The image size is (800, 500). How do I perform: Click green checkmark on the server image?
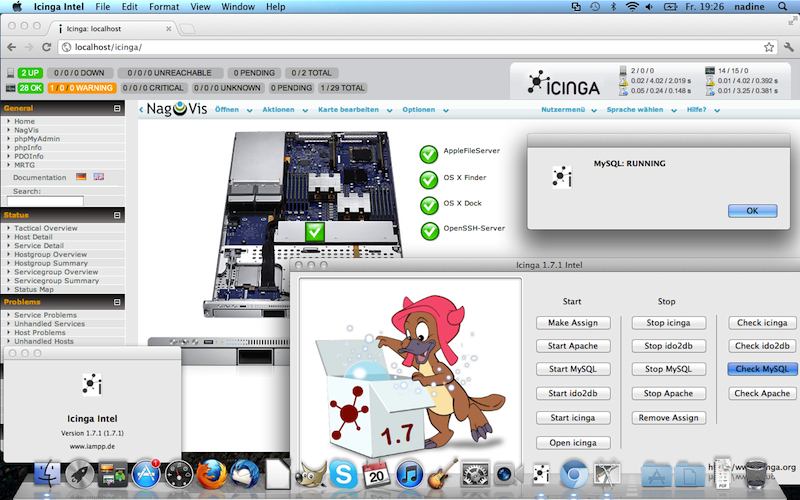click(x=315, y=232)
